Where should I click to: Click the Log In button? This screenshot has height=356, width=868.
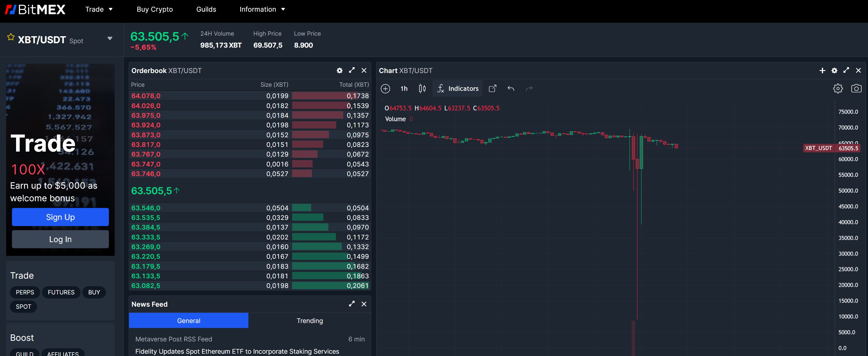coord(60,239)
